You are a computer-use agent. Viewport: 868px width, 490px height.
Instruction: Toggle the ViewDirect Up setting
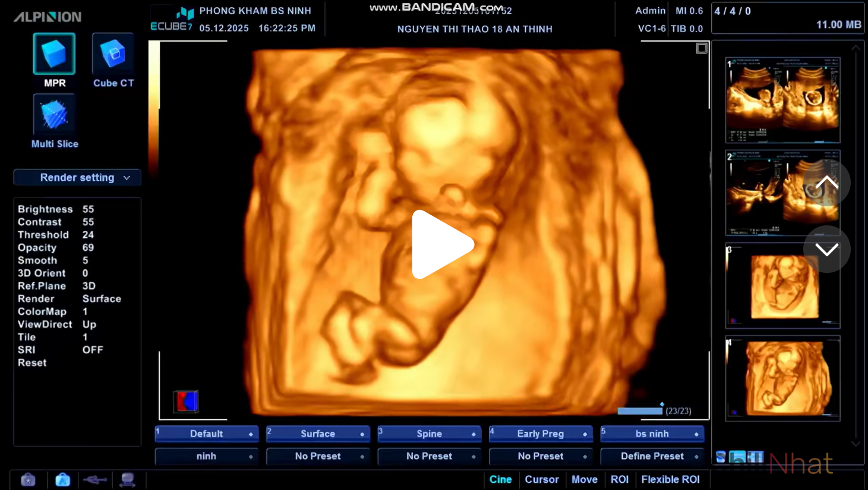click(x=89, y=324)
